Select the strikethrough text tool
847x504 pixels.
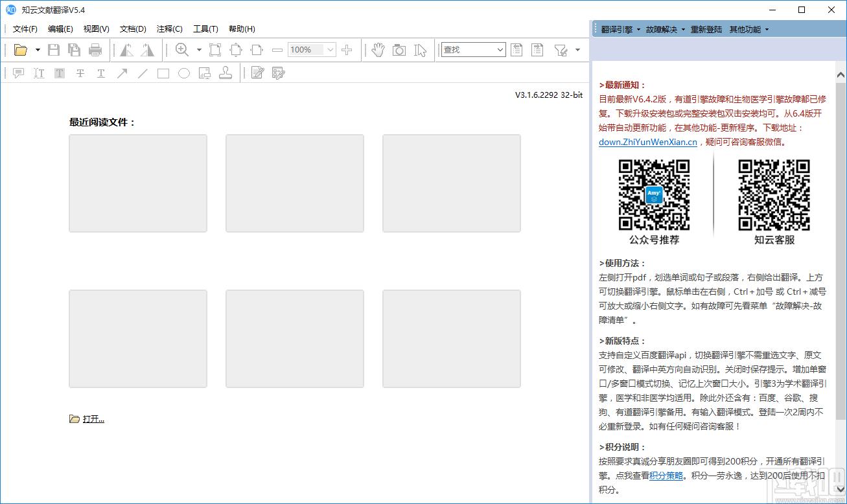[80, 73]
